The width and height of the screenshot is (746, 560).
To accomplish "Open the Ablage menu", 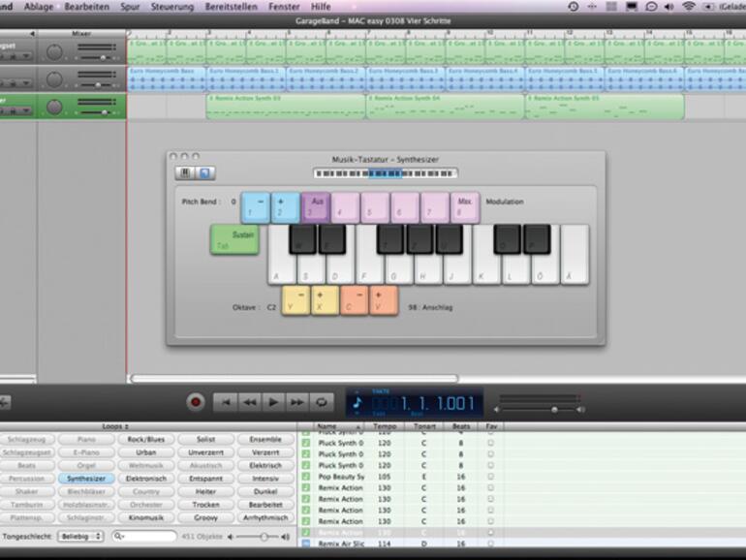I will click(39, 7).
